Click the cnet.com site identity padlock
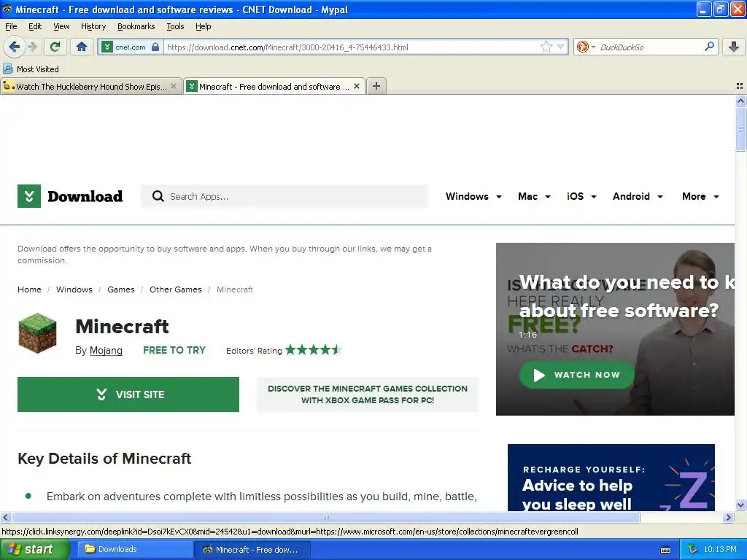The height and width of the screenshot is (560, 747). [x=155, y=47]
